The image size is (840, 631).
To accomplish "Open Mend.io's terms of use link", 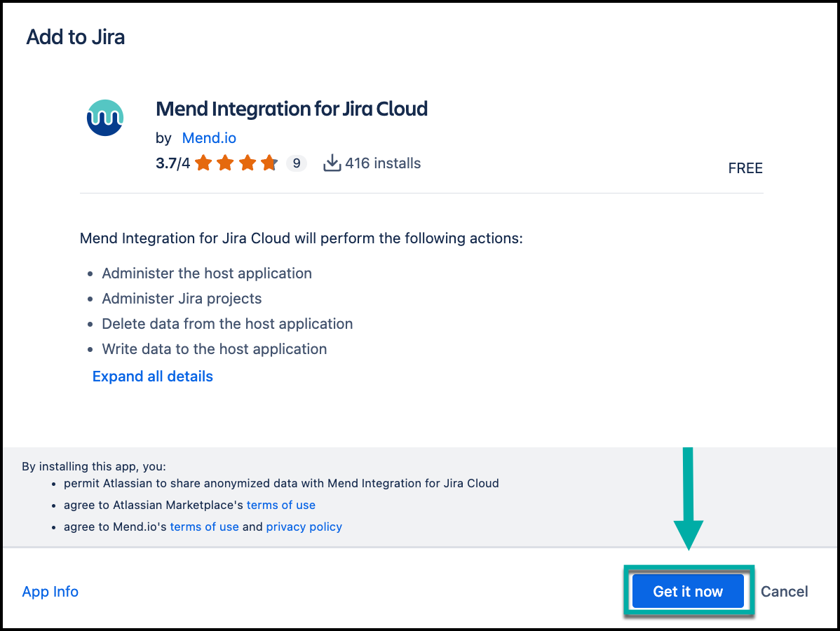I will (204, 527).
